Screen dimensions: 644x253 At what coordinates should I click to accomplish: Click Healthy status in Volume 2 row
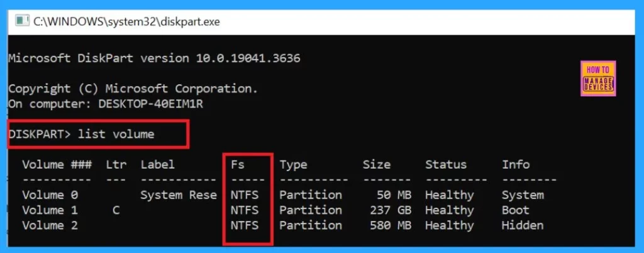(x=449, y=226)
